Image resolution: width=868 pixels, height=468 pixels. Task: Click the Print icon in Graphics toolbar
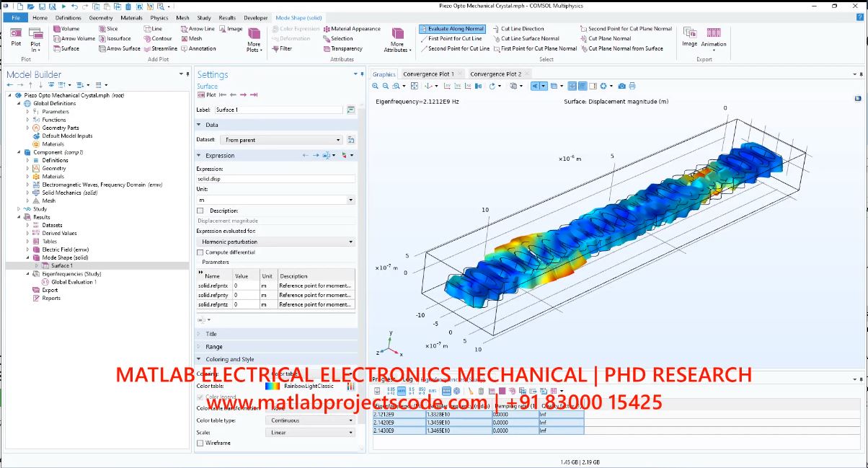tap(632, 87)
